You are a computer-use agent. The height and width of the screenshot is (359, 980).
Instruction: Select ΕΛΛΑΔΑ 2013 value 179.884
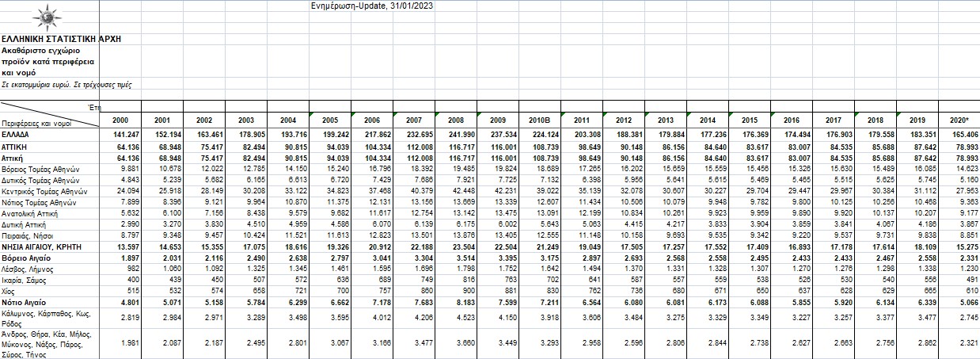pyautogui.click(x=670, y=136)
